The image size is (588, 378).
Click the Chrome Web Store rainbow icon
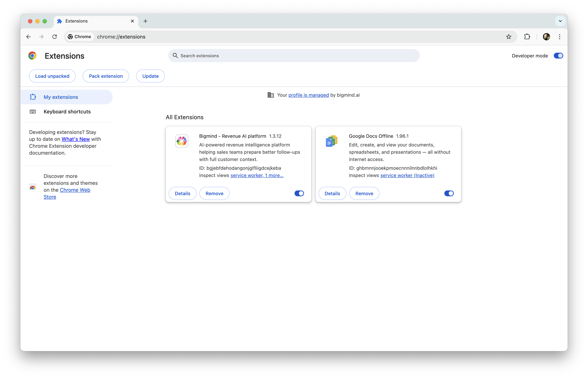[33, 186]
